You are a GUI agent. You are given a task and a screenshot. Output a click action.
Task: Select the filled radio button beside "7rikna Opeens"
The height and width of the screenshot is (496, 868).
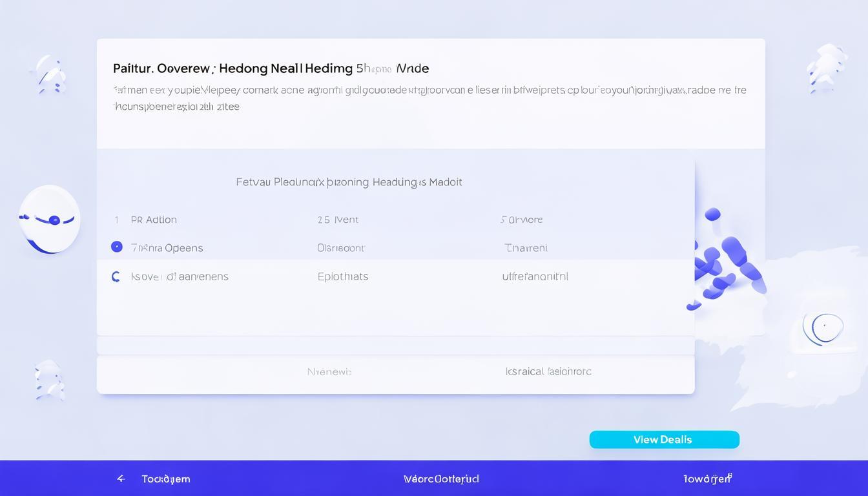pos(116,247)
